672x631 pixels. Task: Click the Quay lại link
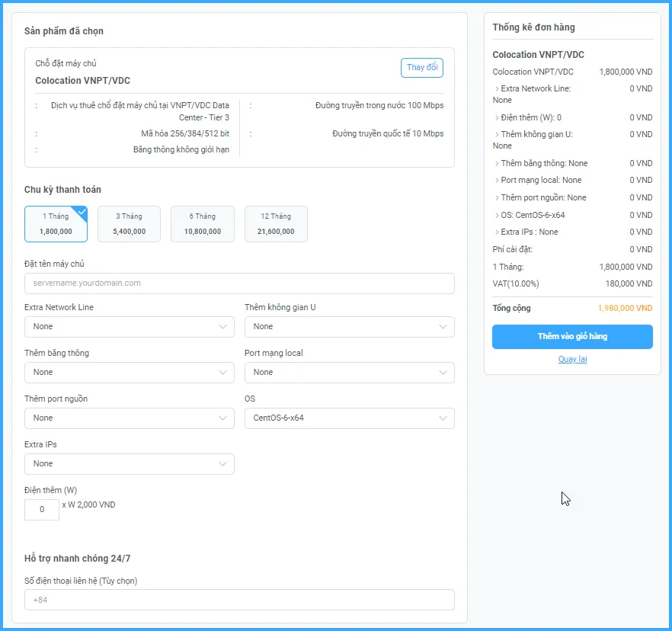pos(572,360)
